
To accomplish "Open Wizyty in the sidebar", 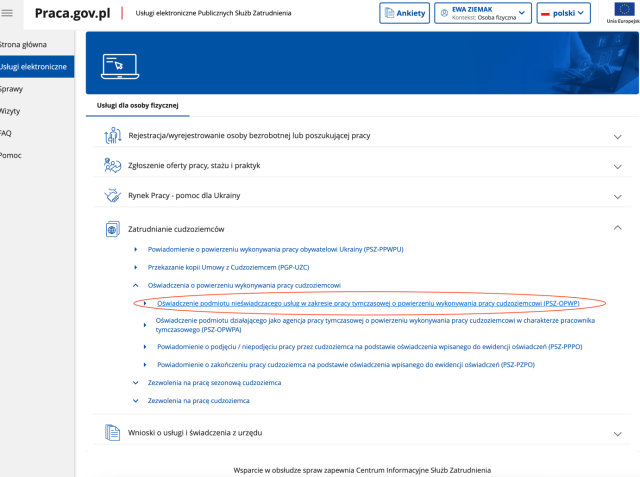I will 11,111.
